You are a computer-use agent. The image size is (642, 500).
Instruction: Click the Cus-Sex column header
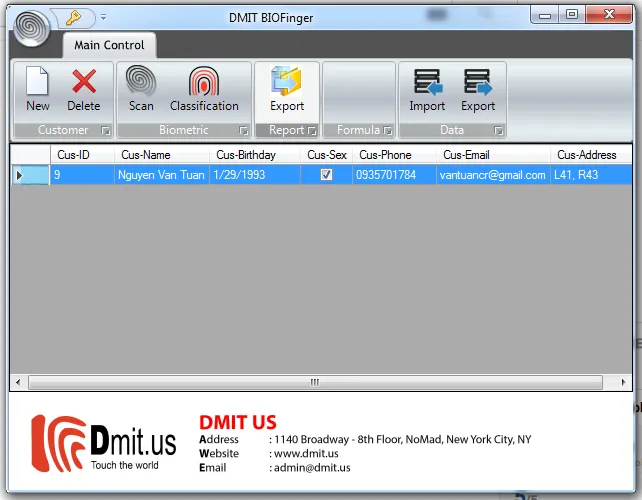pyautogui.click(x=327, y=155)
